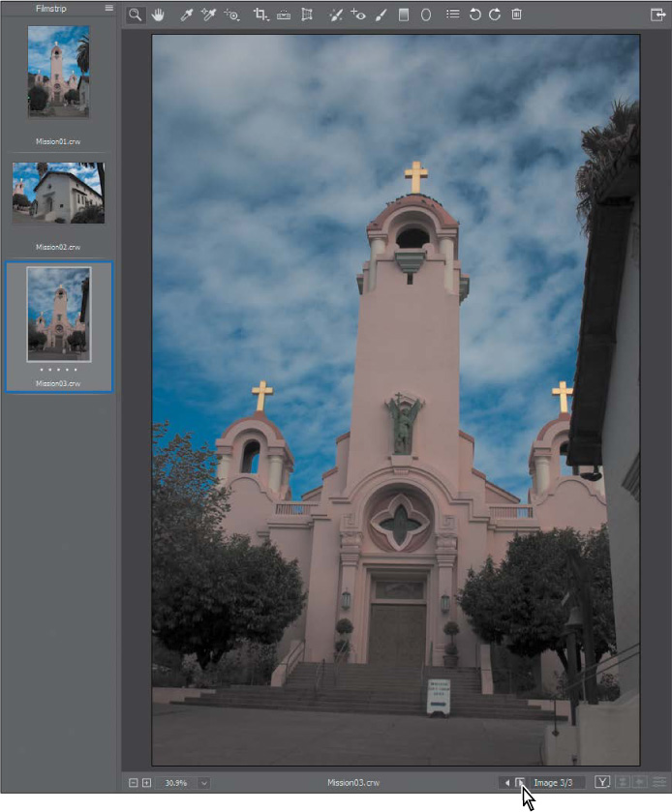Click Mission03.crw file name in status bar
This screenshot has height=812, width=672.
(x=353, y=783)
